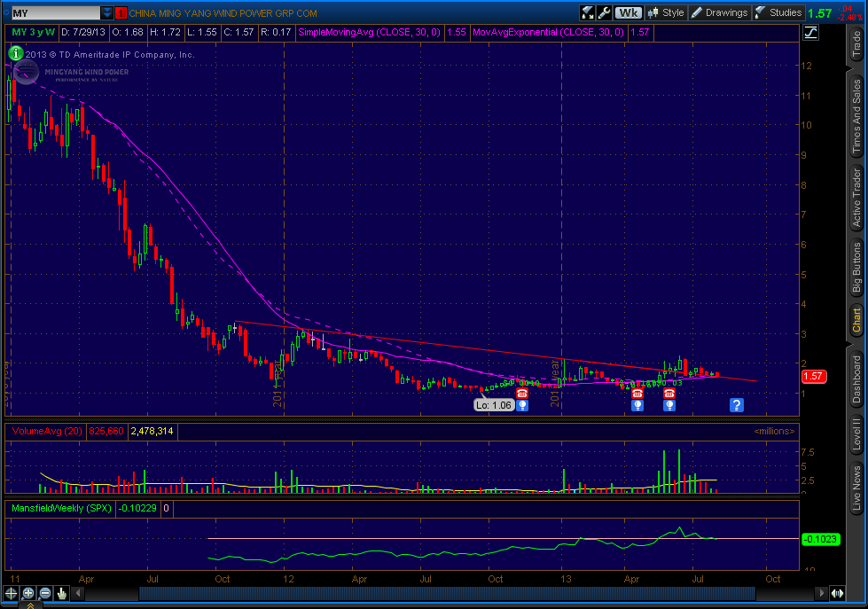868x609 pixels.
Task: Click the SimpleMovingAvg study label
Action: click(371, 32)
